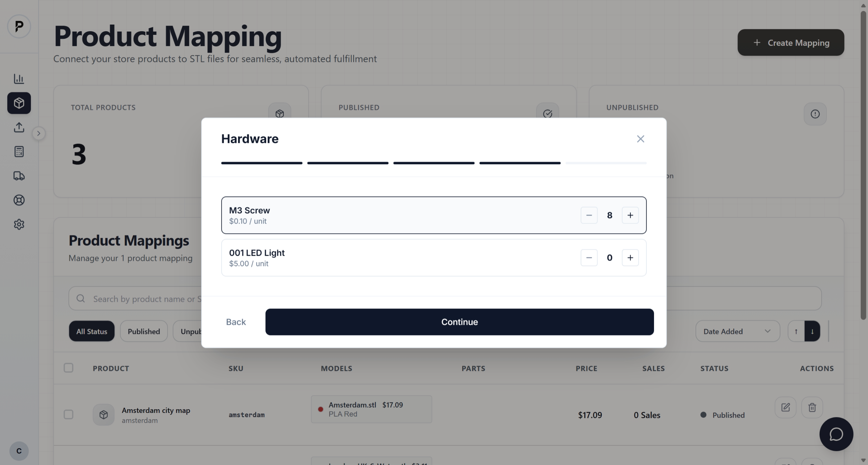Expand the sidebar with the chevron arrow
Image resolution: width=868 pixels, height=465 pixels.
tap(39, 133)
